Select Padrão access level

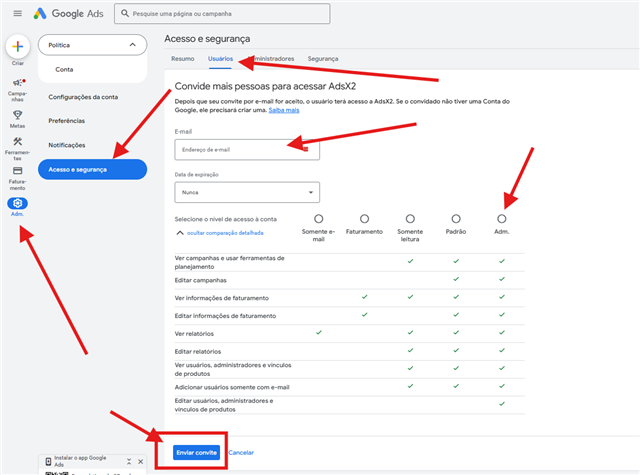(456, 219)
